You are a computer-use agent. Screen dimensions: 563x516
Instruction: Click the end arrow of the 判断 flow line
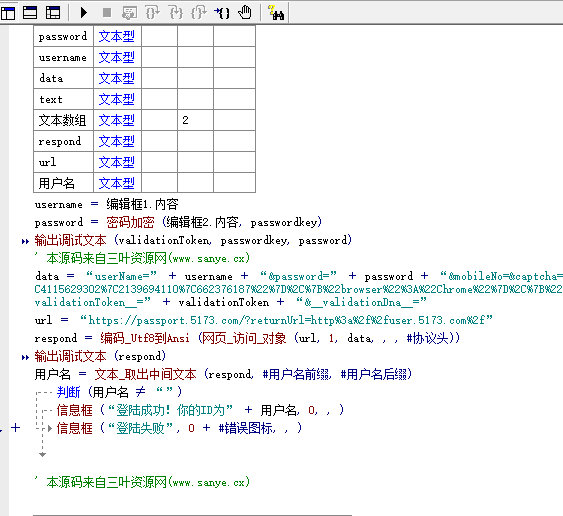pos(42,455)
